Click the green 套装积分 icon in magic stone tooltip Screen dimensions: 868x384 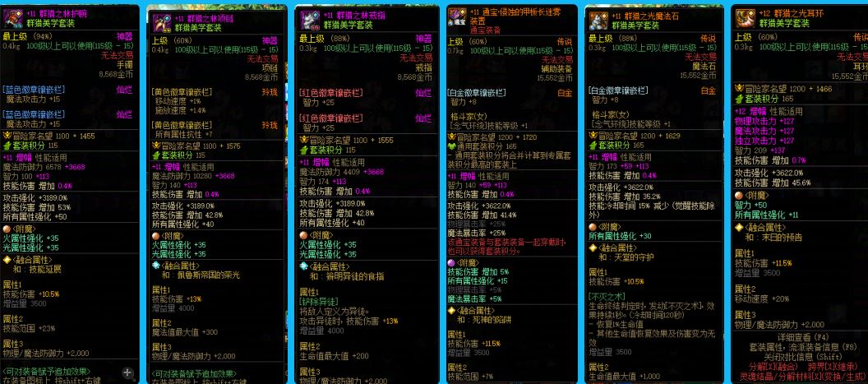click(x=593, y=144)
